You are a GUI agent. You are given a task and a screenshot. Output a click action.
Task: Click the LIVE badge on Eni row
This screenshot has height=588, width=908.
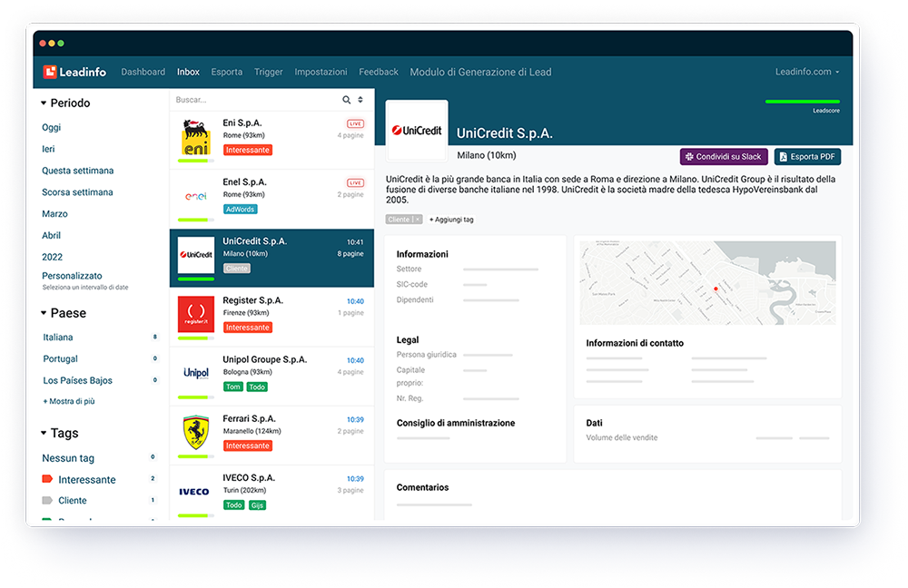click(355, 123)
